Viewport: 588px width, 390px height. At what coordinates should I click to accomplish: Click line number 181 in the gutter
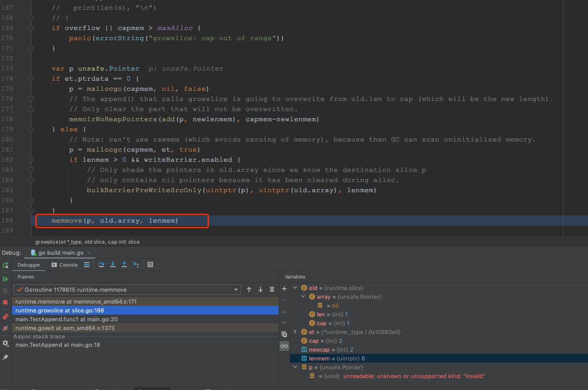pyautogui.click(x=7, y=150)
